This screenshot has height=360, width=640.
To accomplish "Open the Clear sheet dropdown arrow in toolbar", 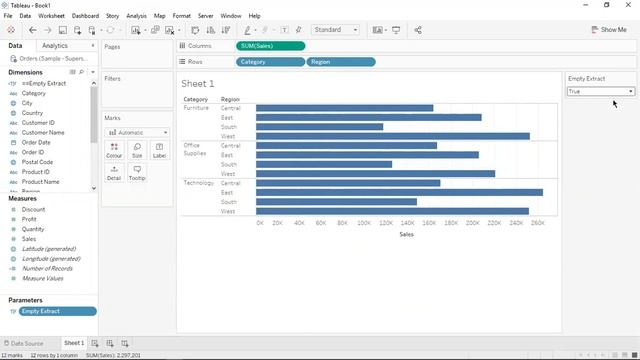I will tap(179, 30).
